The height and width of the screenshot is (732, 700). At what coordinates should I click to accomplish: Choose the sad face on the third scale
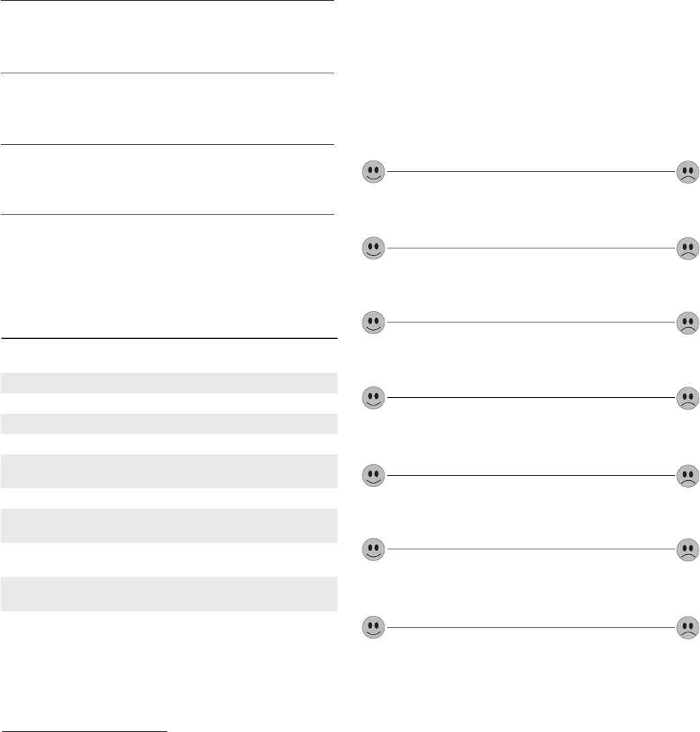687,322
